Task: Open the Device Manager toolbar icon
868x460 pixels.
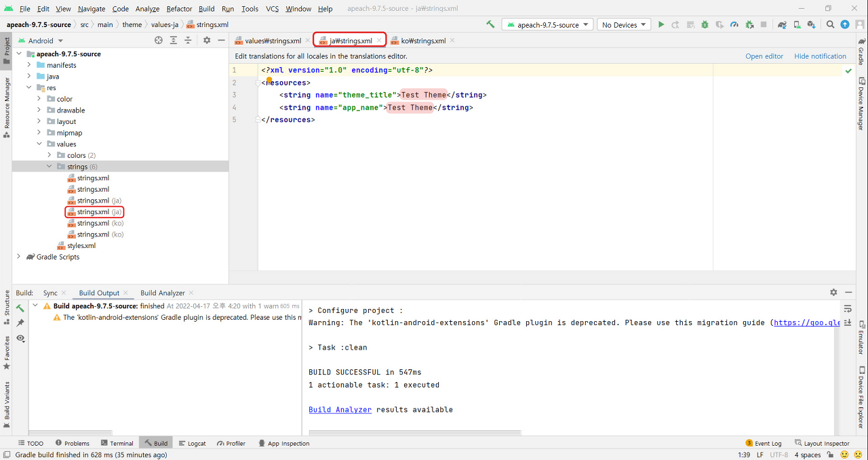Action: (797, 24)
